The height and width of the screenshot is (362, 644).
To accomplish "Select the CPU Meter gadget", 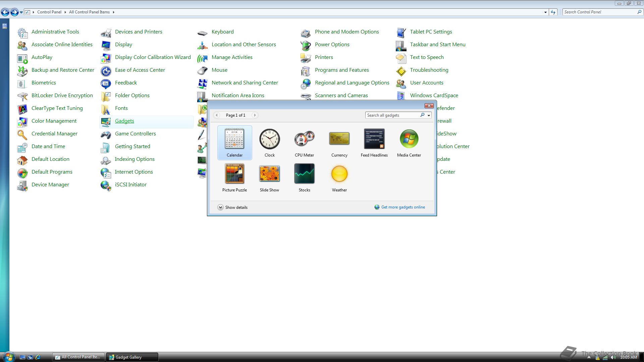I will click(304, 143).
